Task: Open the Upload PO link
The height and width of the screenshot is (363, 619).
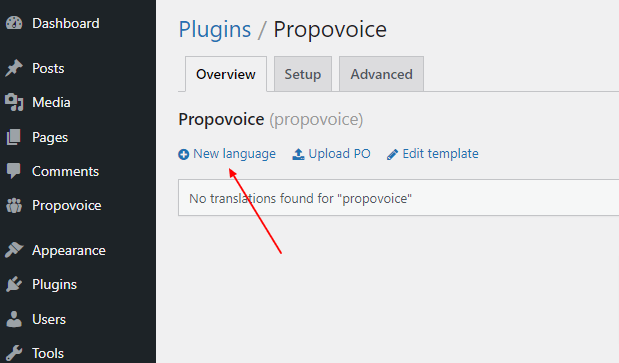Action: tap(340, 153)
